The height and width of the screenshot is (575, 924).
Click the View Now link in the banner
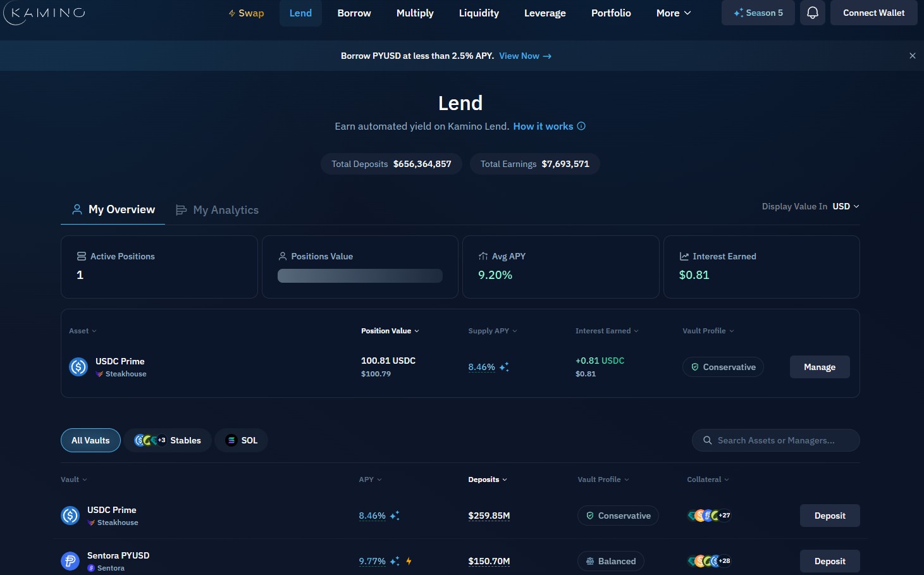click(x=519, y=56)
